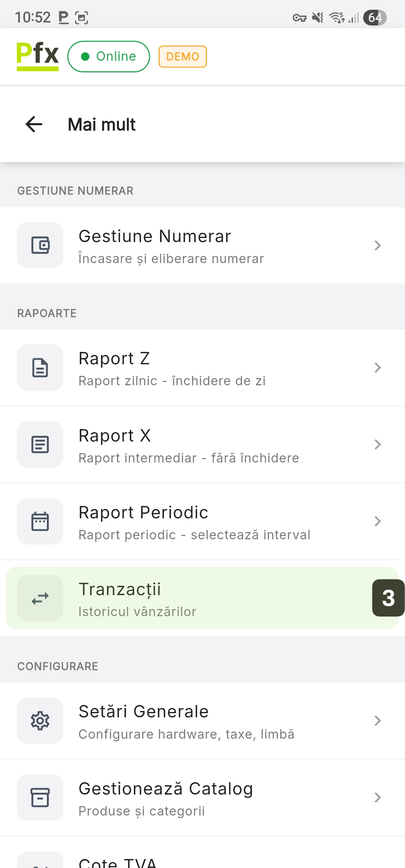Tap the Pfx logo
Screen dimensions: 405x868
point(37,56)
